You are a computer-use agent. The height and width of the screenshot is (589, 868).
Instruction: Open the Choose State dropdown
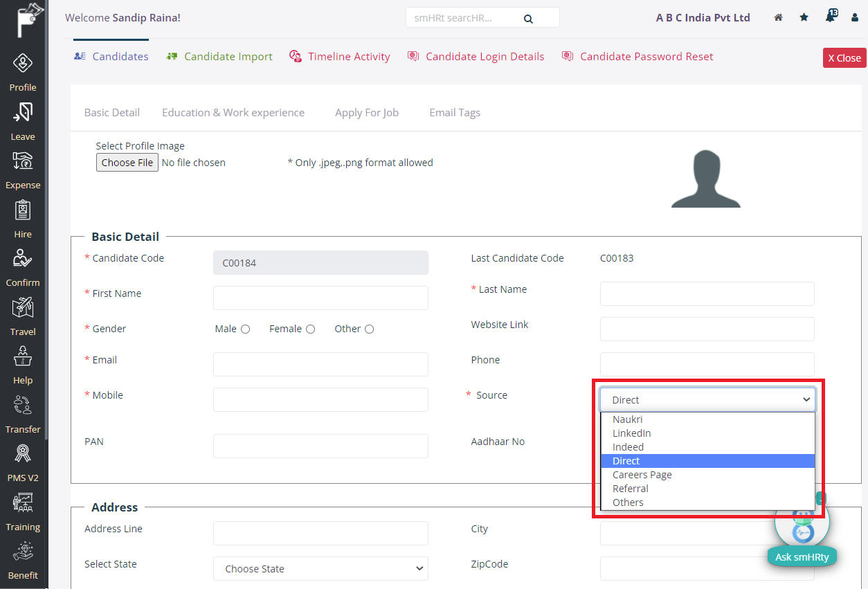(320, 568)
